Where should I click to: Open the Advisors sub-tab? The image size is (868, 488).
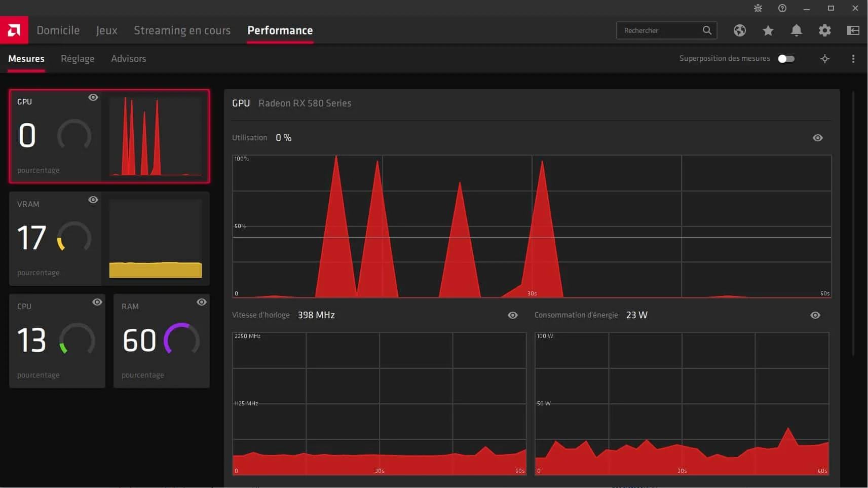click(129, 59)
